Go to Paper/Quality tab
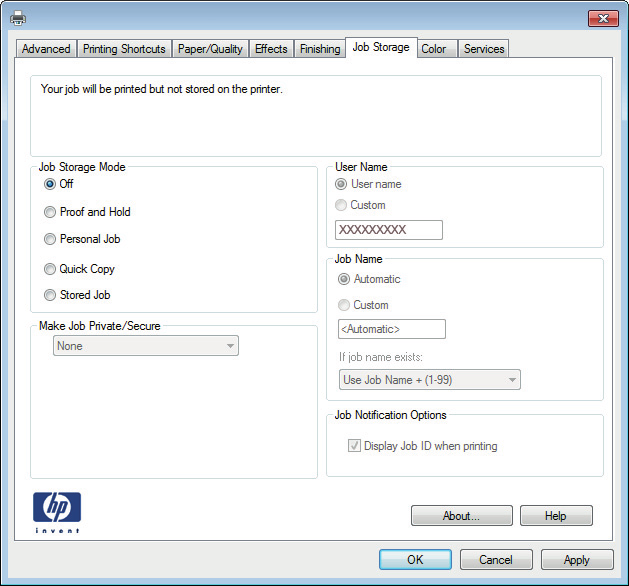 [x=210, y=49]
